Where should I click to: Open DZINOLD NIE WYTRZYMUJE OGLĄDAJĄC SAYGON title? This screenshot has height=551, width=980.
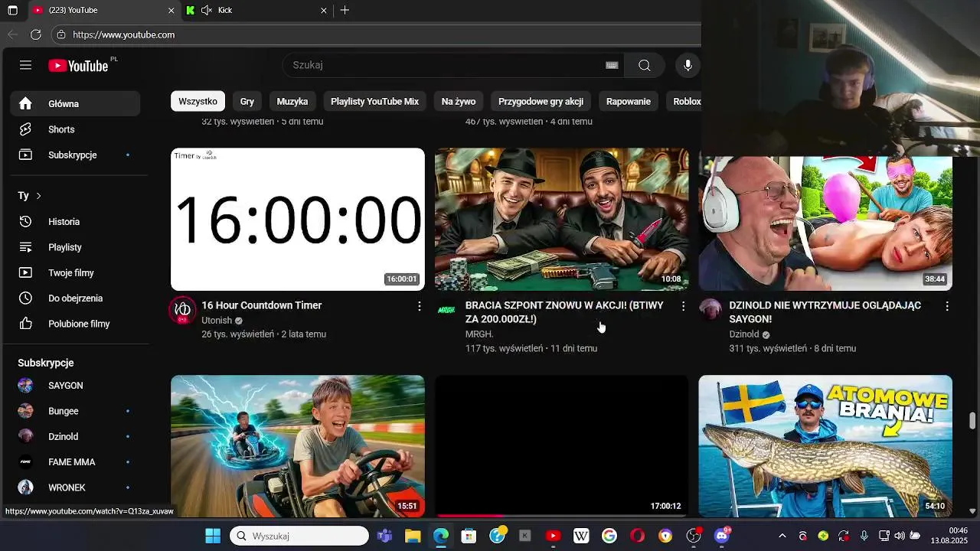click(x=825, y=312)
